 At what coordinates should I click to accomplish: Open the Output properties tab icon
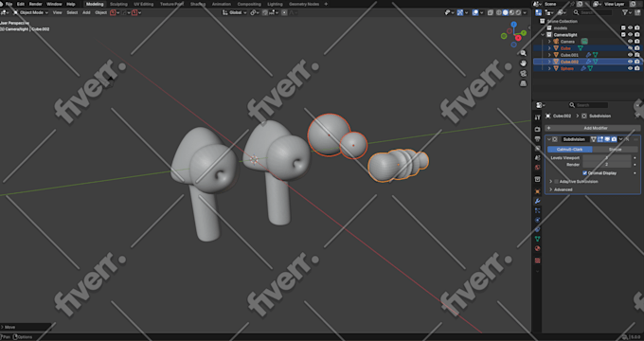(537, 139)
